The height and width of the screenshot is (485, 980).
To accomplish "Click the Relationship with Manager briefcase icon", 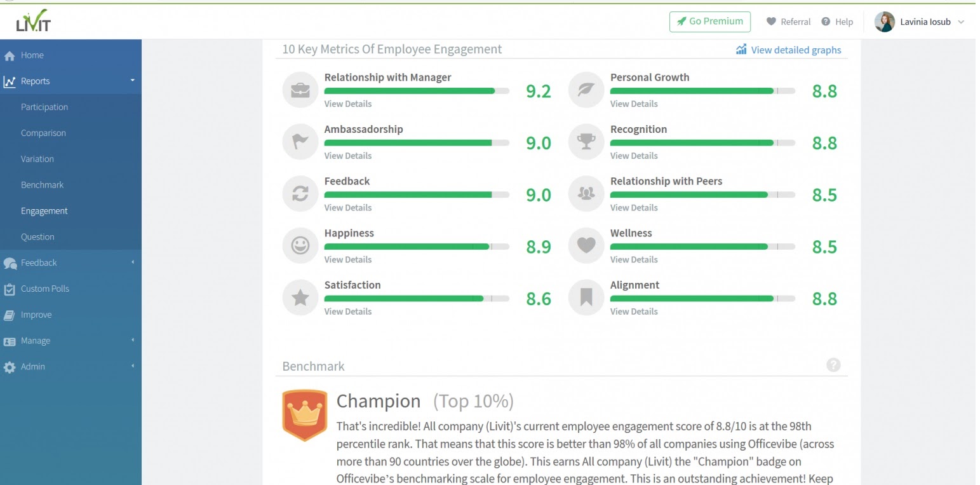I will [x=300, y=90].
